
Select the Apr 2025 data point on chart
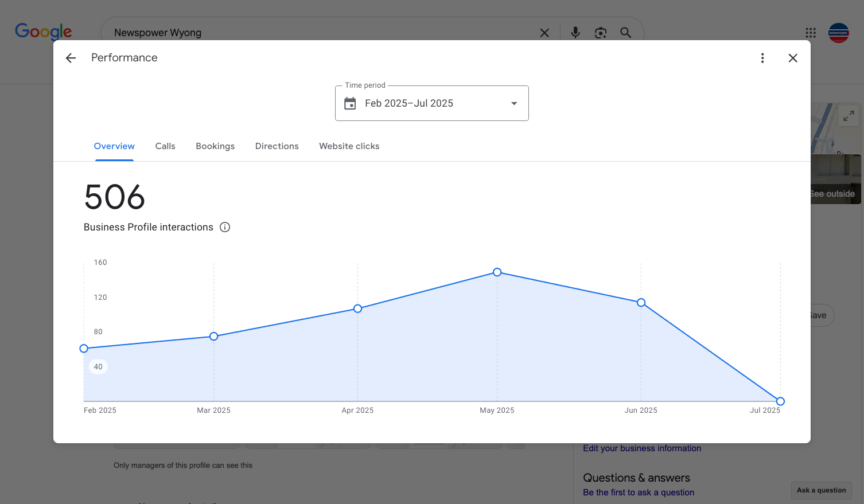[x=357, y=308]
